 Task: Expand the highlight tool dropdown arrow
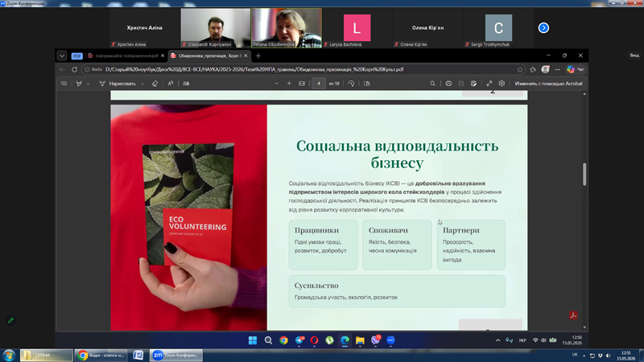click(x=89, y=84)
